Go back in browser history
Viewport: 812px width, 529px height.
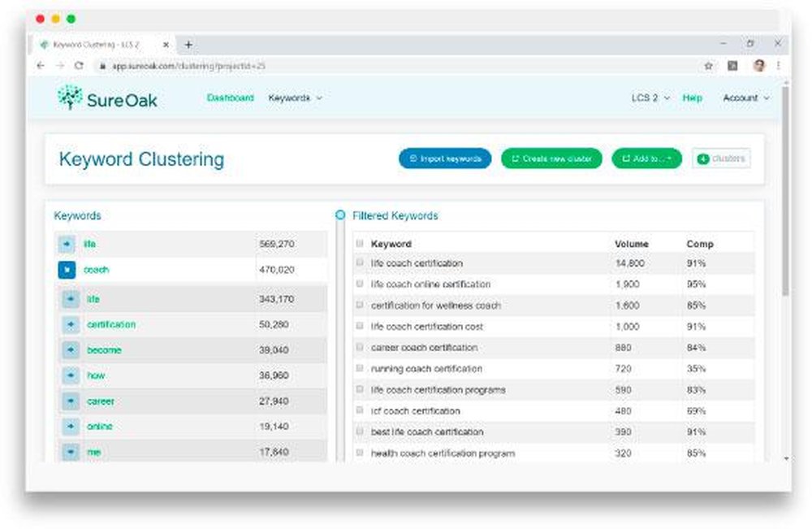[x=41, y=66]
